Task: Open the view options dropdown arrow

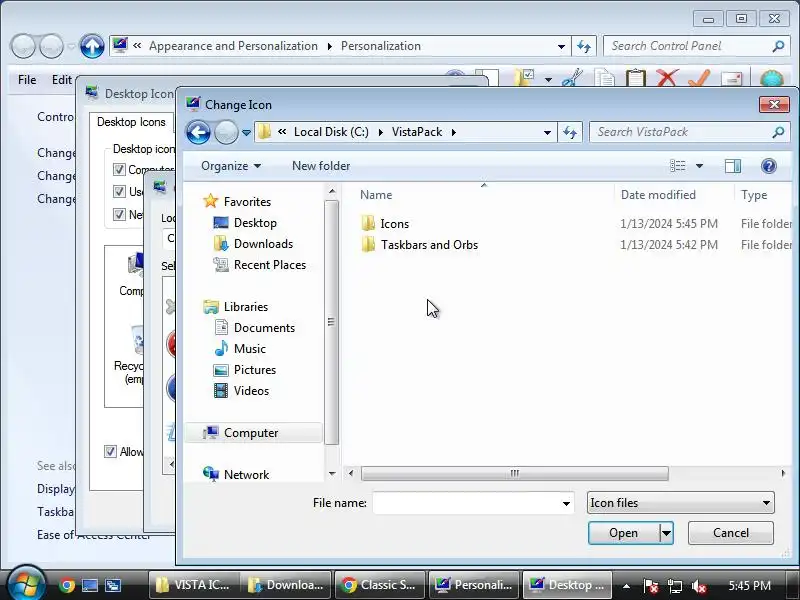Action: pyautogui.click(x=699, y=166)
